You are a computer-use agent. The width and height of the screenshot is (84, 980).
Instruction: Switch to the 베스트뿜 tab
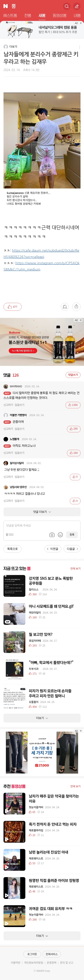pyautogui.click(x=10, y=15)
